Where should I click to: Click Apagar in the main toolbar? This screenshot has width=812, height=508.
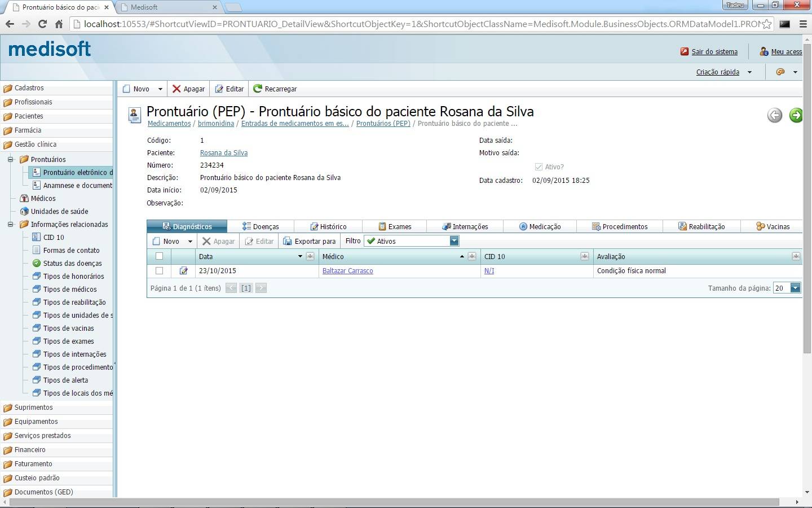click(x=188, y=89)
